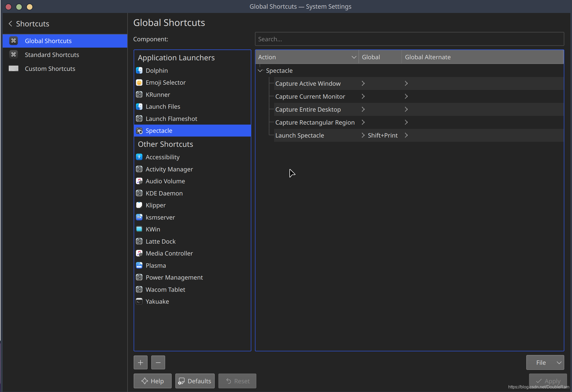572x392 pixels.
Task: Close the System Settings window
Action: point(8,7)
